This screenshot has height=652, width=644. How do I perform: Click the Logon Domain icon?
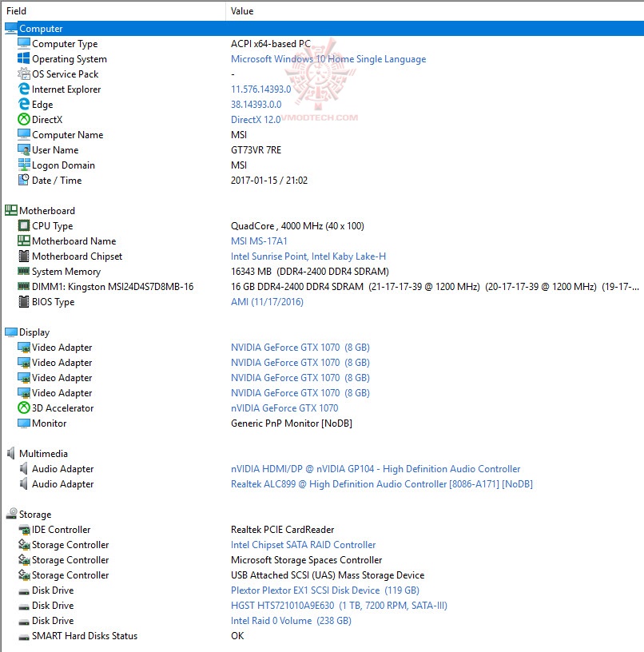(24, 165)
